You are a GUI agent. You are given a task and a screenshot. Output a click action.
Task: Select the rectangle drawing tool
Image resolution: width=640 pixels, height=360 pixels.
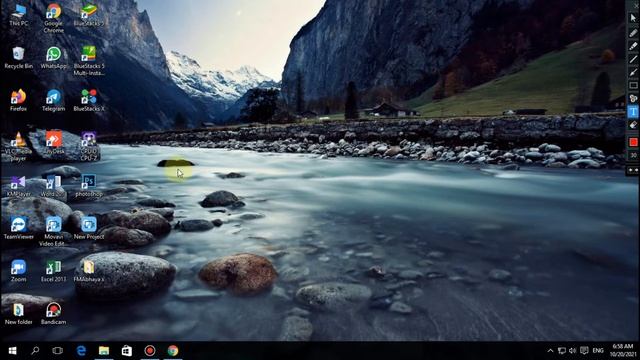pos(633,85)
